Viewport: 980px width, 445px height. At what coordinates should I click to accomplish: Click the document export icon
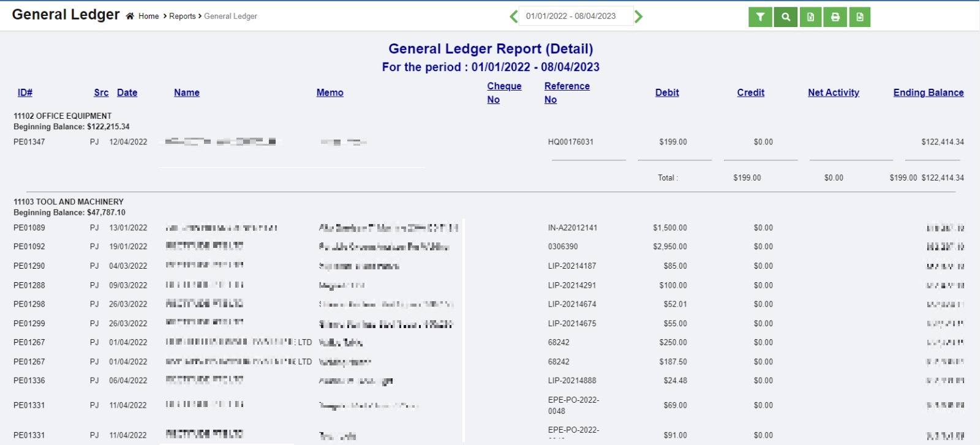click(x=860, y=17)
